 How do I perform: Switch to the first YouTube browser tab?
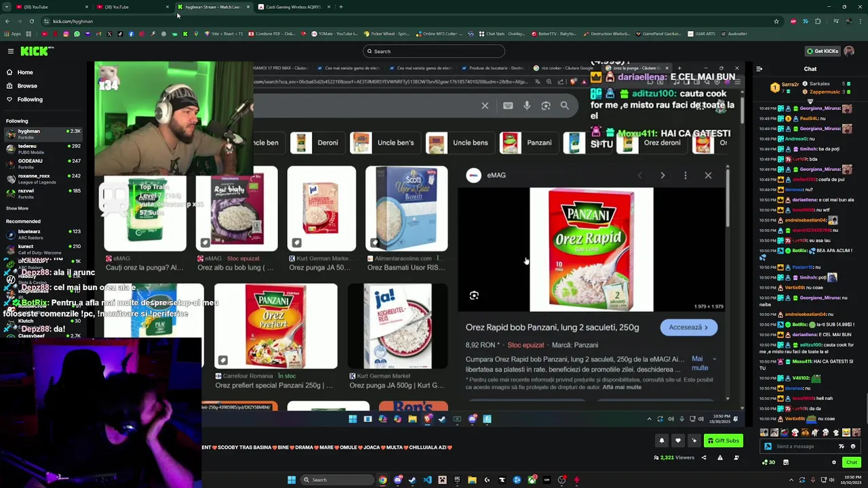tap(51, 7)
